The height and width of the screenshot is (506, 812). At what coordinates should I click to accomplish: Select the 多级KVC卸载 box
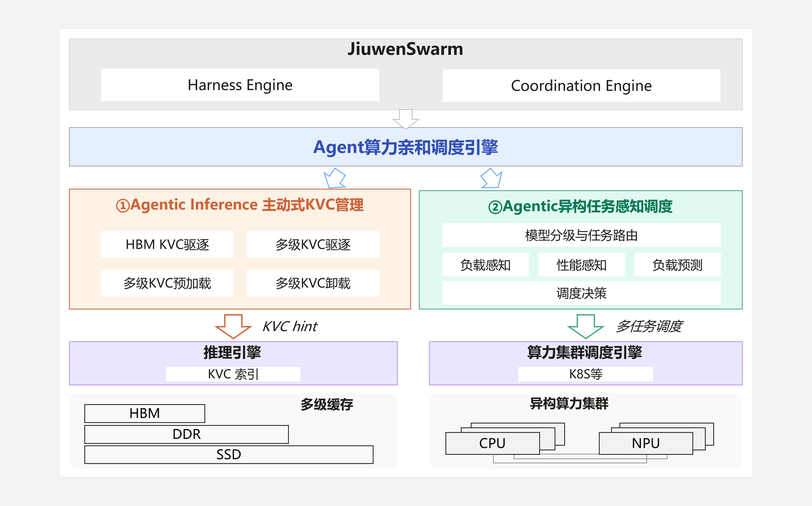pyautogui.click(x=313, y=283)
